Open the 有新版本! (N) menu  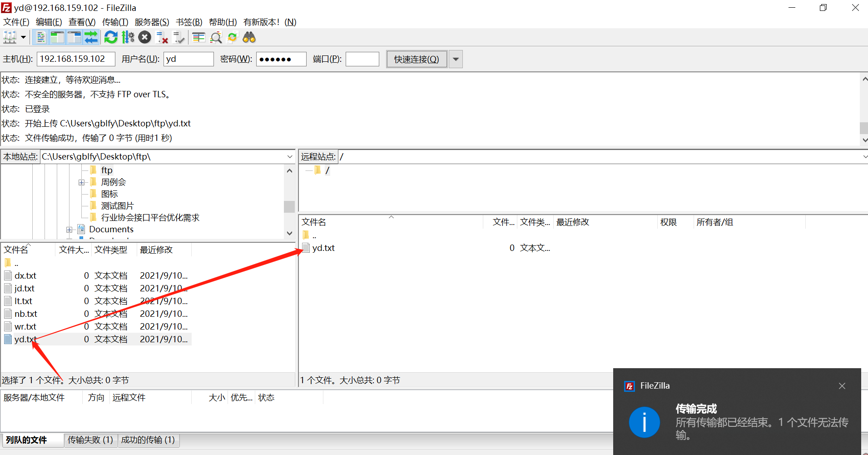(x=270, y=22)
